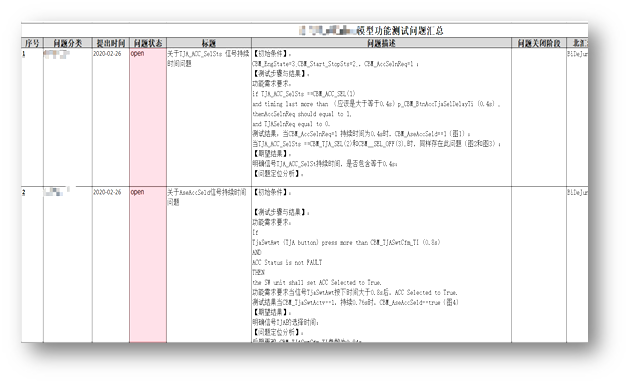Click the row 1 description starting with 【初始条件】

pyautogui.click(x=381, y=117)
